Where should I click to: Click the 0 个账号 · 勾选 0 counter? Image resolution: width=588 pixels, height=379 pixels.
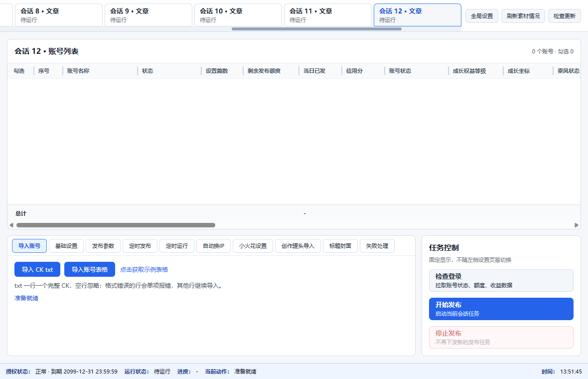[553, 51]
